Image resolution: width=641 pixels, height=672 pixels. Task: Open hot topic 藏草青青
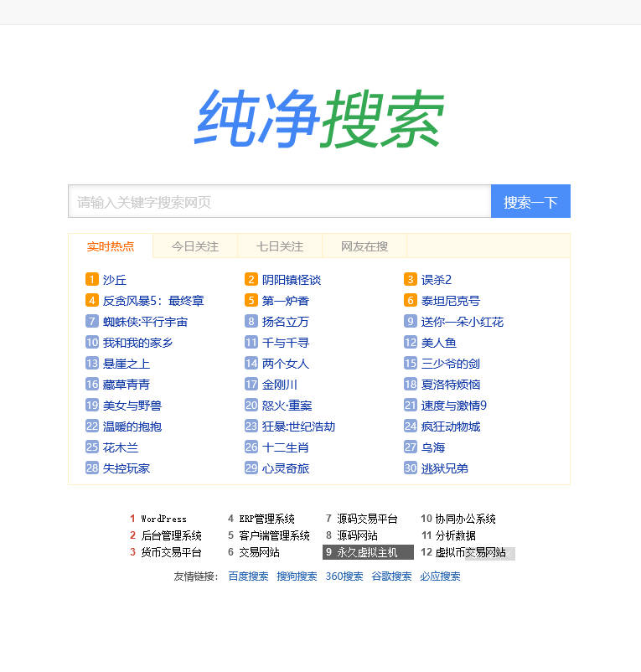point(126,385)
